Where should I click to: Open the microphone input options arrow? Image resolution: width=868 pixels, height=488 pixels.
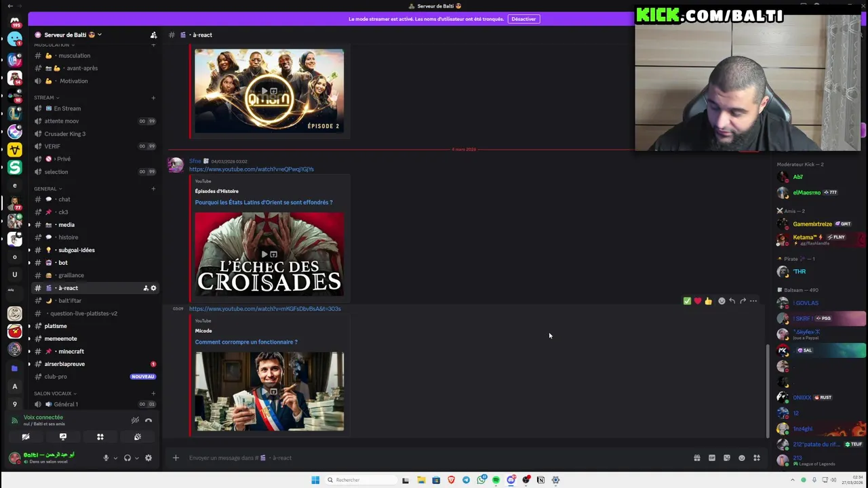pos(115,458)
